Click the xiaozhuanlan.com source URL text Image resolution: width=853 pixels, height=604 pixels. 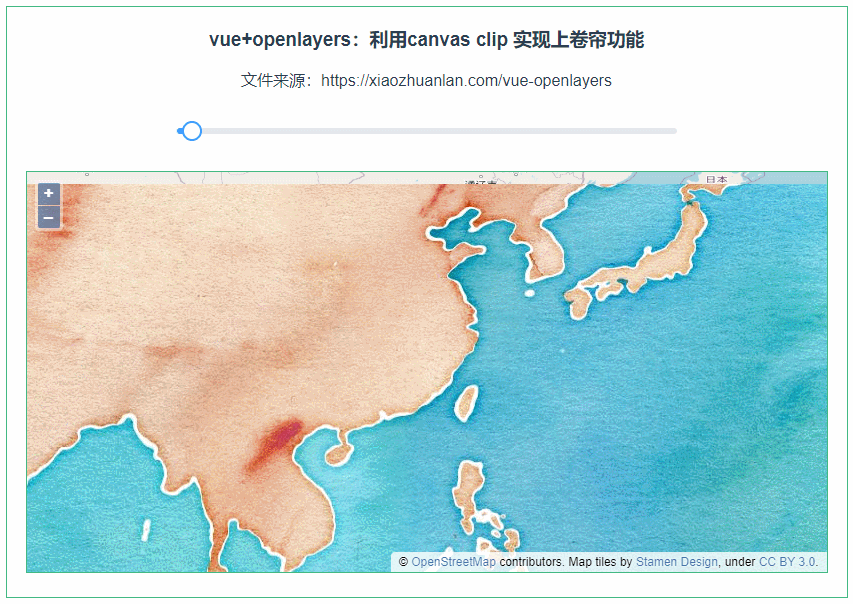466,81
